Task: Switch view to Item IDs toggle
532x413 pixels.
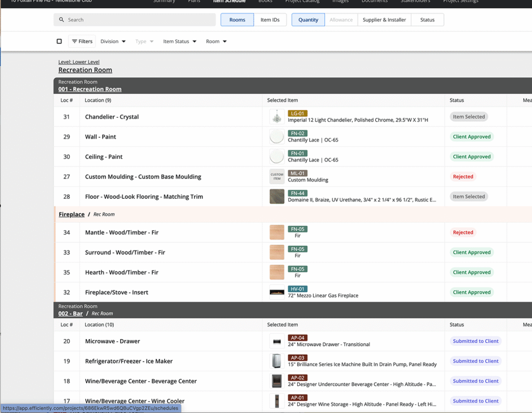Action: point(270,20)
